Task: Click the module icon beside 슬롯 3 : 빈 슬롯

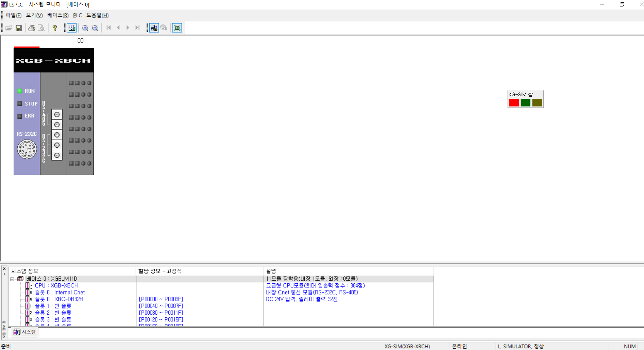Action: pos(29,320)
